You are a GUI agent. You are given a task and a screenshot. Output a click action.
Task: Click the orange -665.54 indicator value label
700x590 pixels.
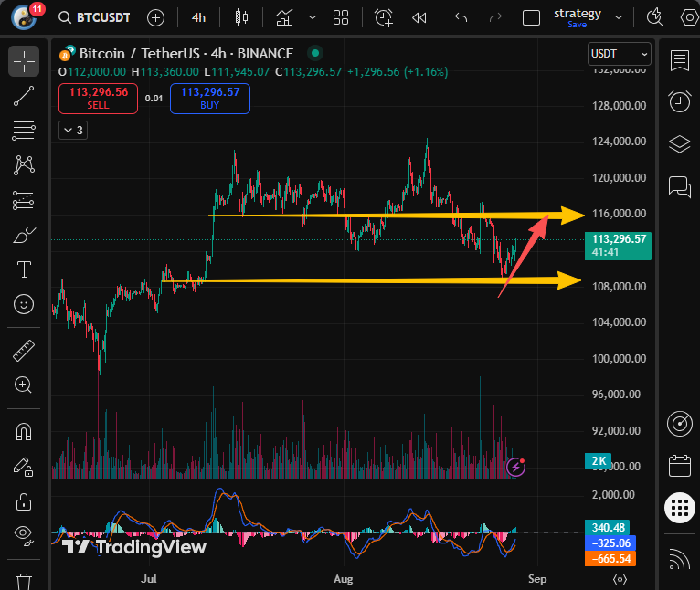pos(610,558)
